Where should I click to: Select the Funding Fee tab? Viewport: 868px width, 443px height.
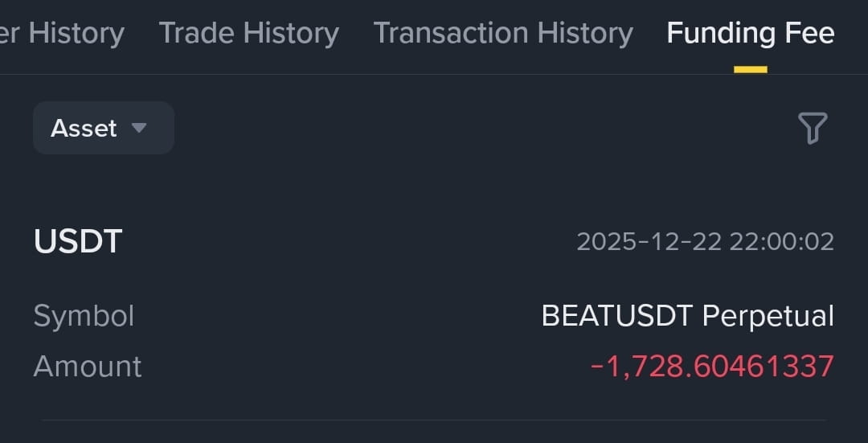[x=751, y=33]
